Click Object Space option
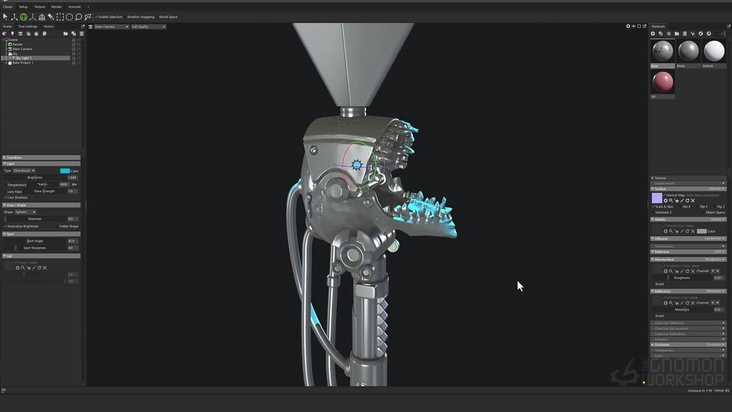 [x=715, y=212]
